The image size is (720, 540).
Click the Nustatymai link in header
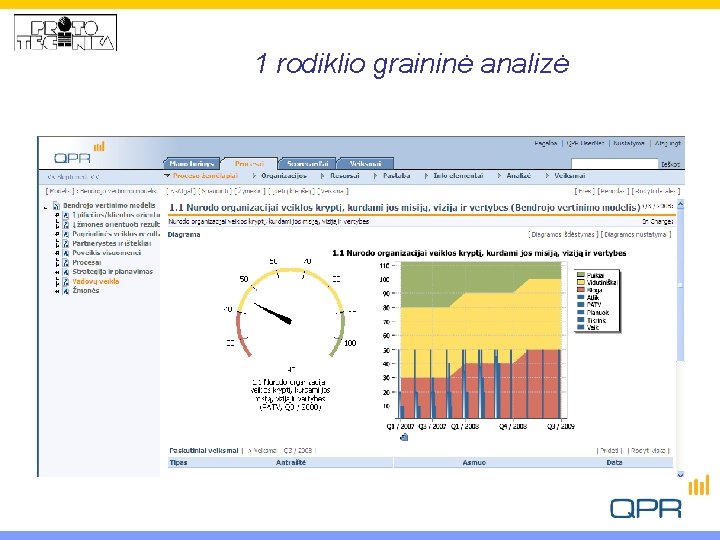click(x=629, y=143)
